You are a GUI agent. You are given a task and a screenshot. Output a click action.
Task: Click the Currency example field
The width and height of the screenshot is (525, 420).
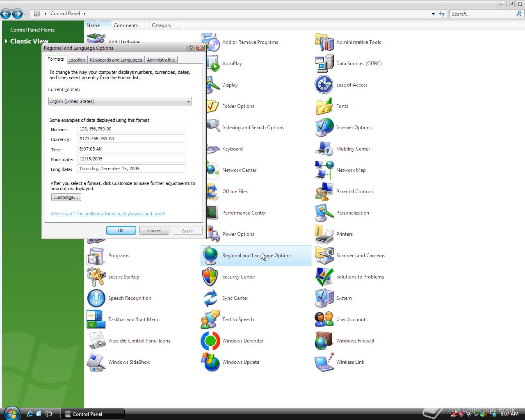131,139
